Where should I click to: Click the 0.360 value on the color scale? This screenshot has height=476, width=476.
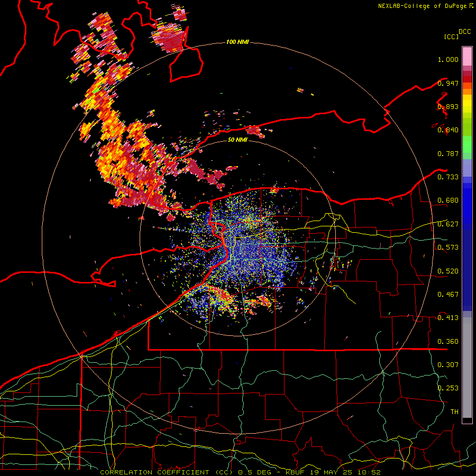pyautogui.click(x=448, y=342)
